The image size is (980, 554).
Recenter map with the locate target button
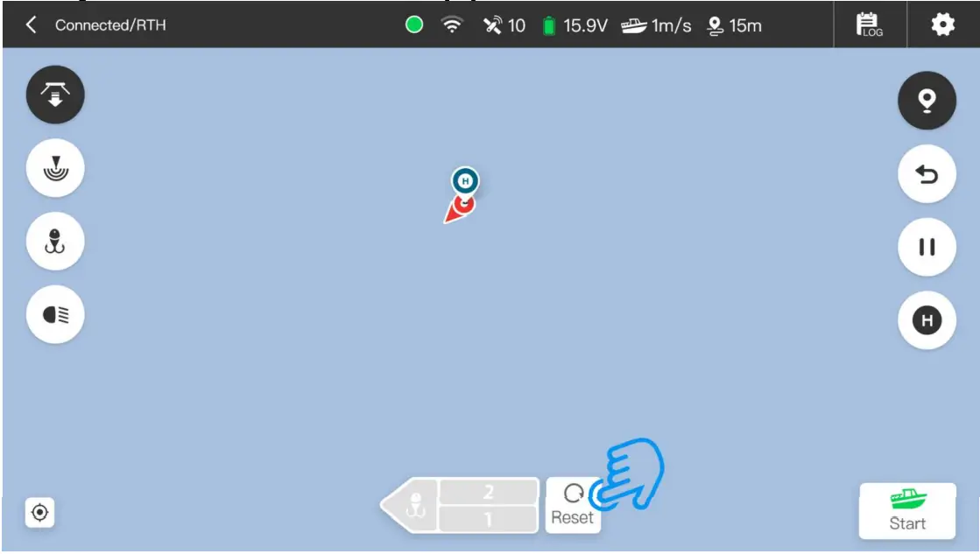click(39, 512)
